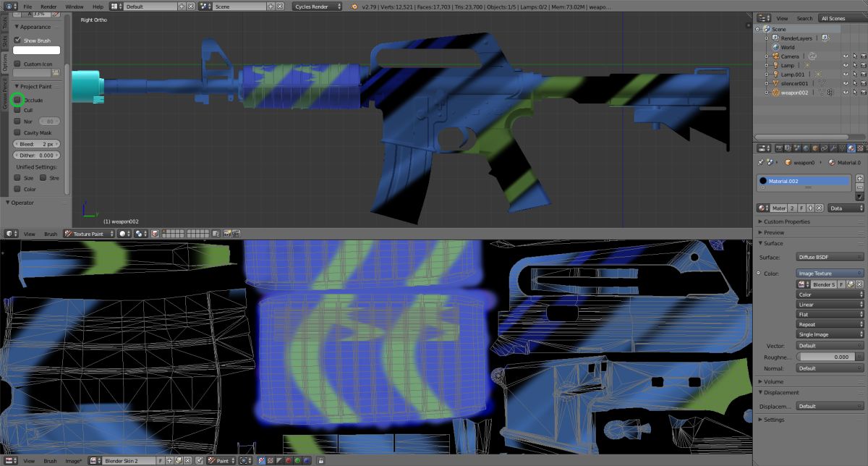Viewport: 868px width, 466px height.
Task: Open the Diffuse BSDF surface dropdown
Action: point(830,257)
